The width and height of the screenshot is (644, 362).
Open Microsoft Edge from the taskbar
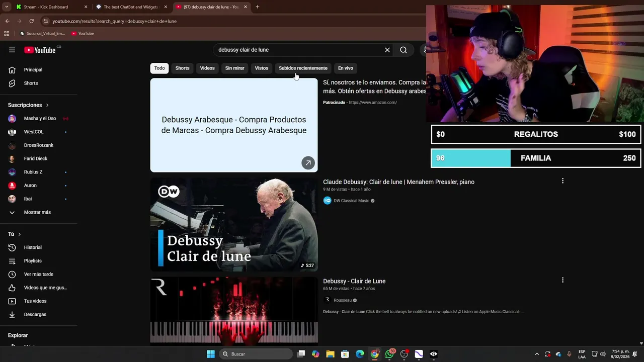360,354
